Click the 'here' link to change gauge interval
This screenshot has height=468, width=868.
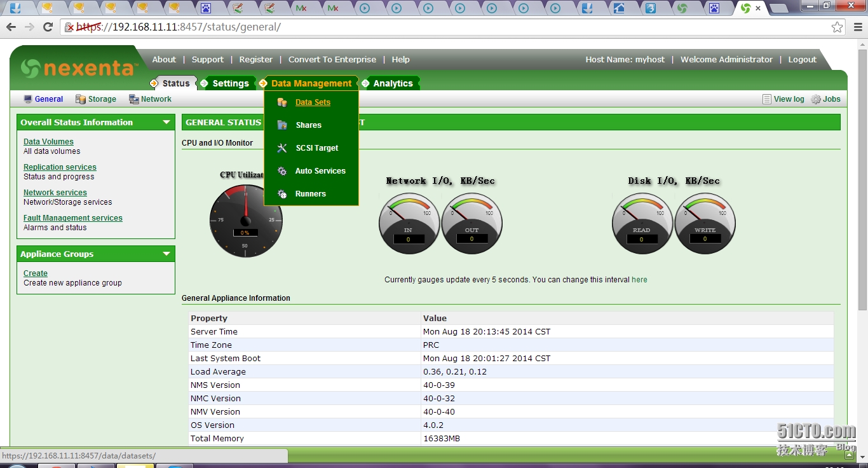coord(639,280)
